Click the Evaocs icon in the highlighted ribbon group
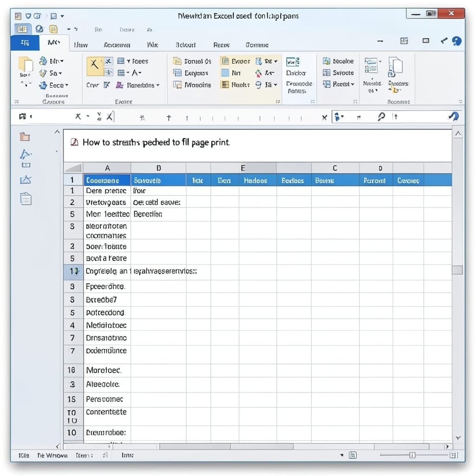Image resolution: width=476 pixels, height=476 pixels. click(x=225, y=61)
